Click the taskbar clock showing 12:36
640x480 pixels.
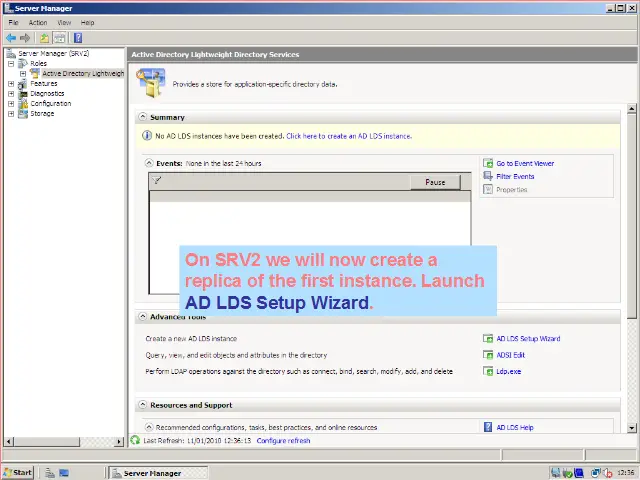point(625,473)
